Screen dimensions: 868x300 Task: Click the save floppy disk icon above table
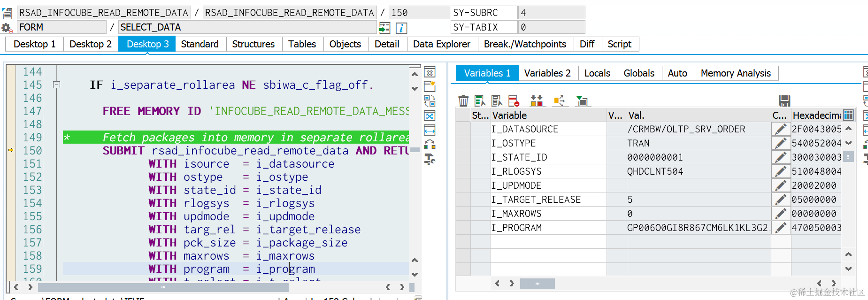tap(784, 100)
